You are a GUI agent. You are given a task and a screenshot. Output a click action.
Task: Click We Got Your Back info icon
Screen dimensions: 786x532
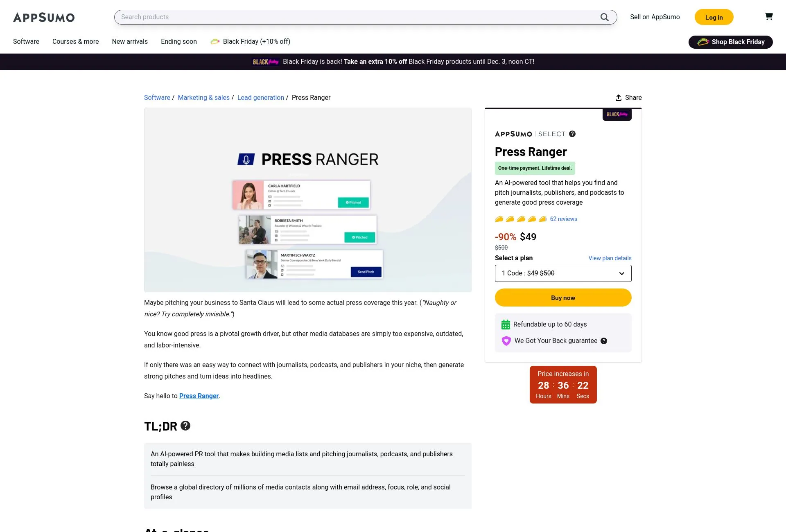(x=603, y=341)
